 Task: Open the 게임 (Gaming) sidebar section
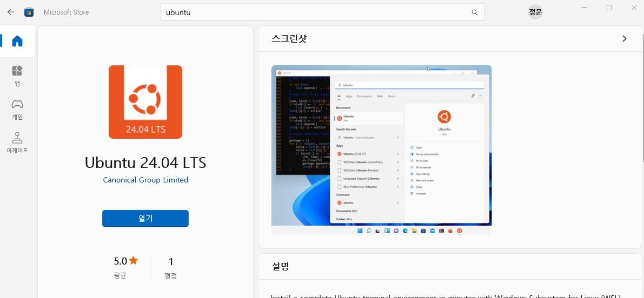tap(17, 110)
